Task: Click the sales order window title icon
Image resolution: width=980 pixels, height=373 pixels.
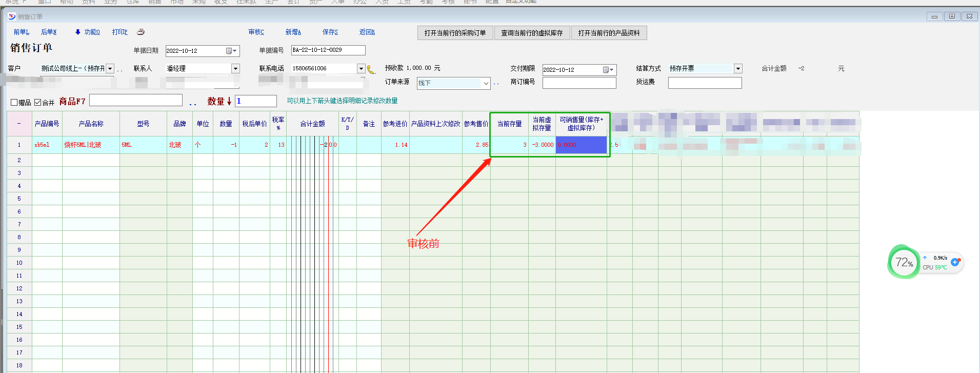Action: tap(12, 16)
